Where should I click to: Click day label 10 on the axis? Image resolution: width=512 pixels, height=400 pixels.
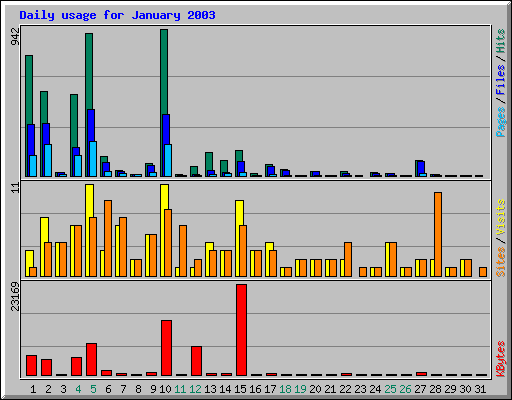(165, 389)
